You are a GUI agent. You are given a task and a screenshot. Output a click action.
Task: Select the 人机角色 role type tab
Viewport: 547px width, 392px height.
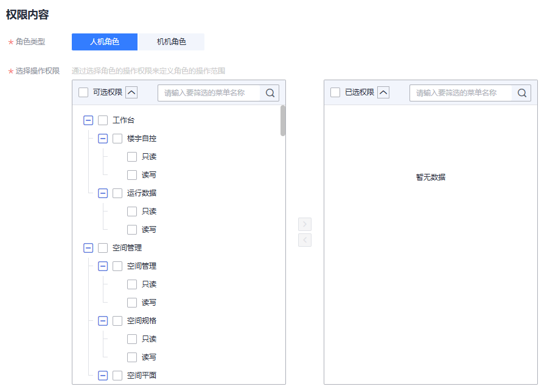click(x=105, y=42)
